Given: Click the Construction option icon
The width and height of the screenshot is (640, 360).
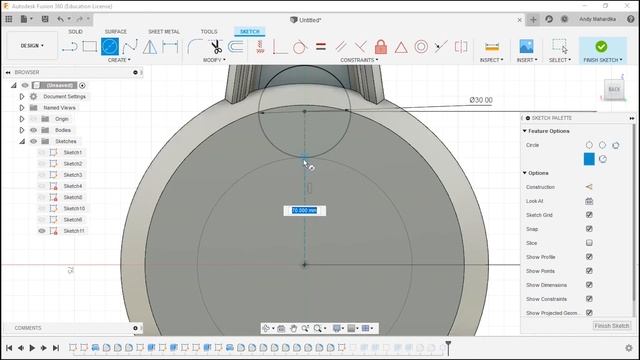Looking at the screenshot, I should tap(589, 187).
